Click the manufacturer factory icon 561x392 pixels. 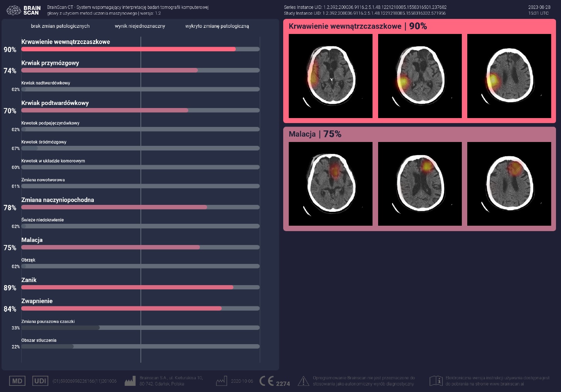click(x=130, y=381)
